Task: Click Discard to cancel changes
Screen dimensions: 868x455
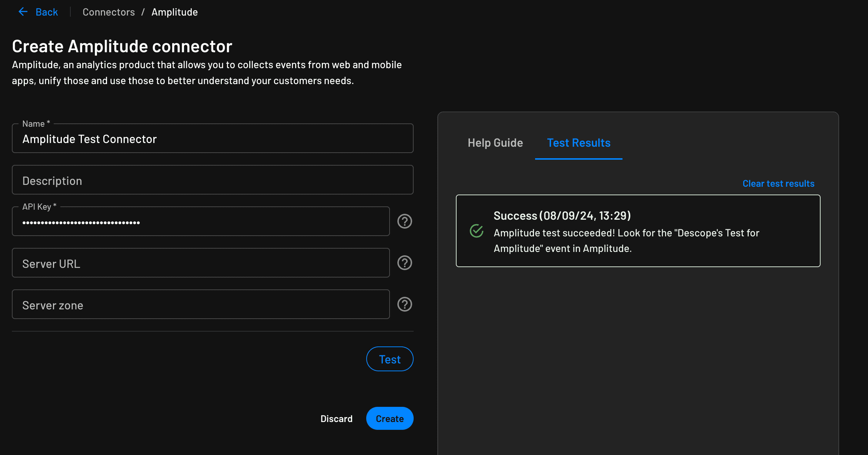Action: [336, 418]
